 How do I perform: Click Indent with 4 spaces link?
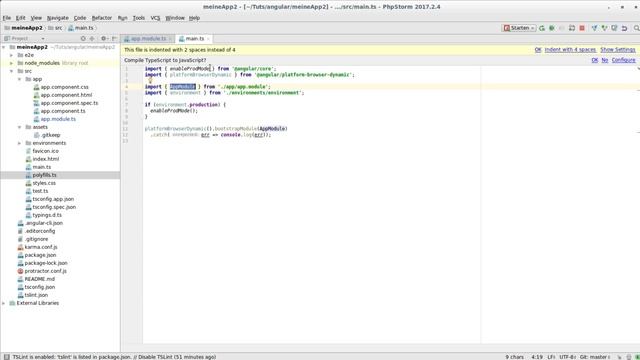(x=570, y=50)
